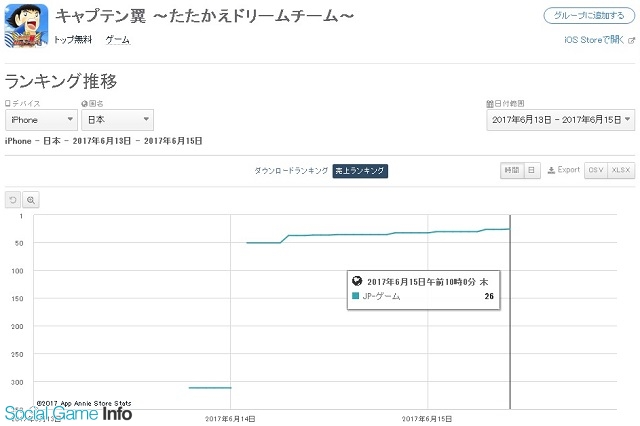Export data as XLSX
The image size is (640, 426).
click(x=621, y=170)
